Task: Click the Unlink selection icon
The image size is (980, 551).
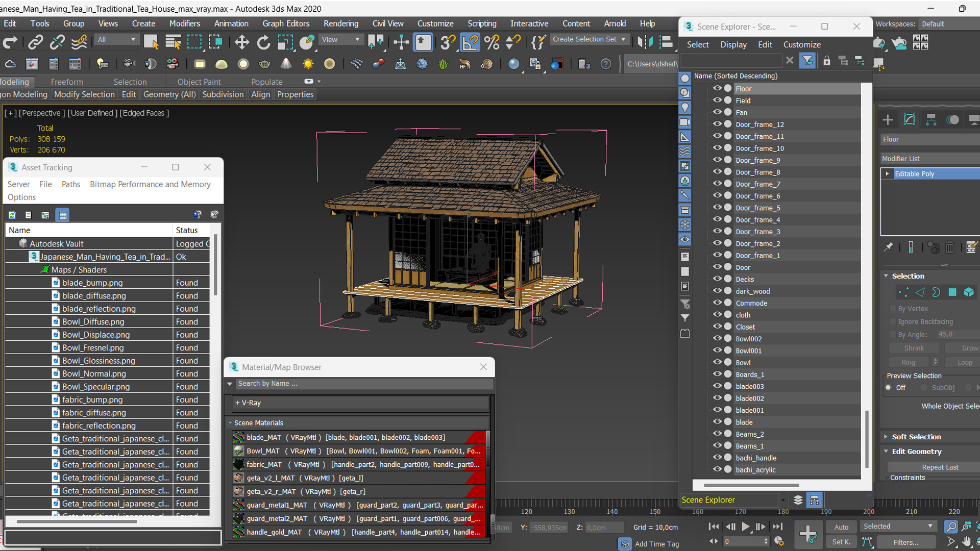Action: (57, 42)
